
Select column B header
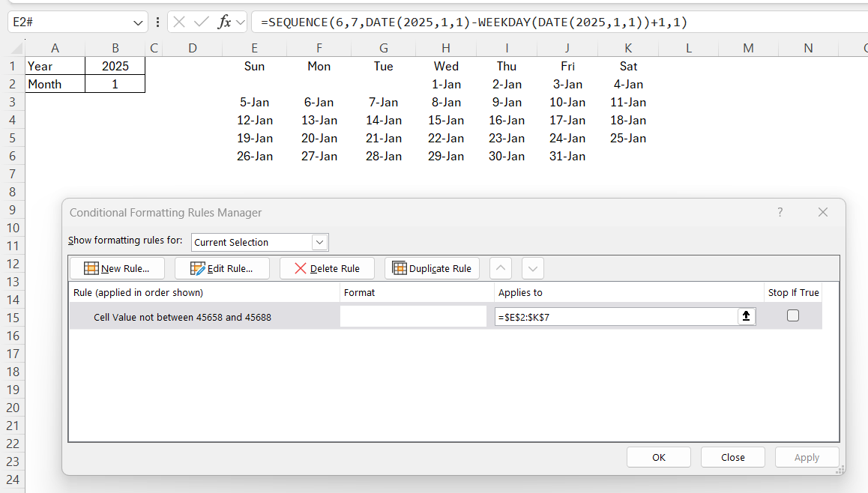115,48
